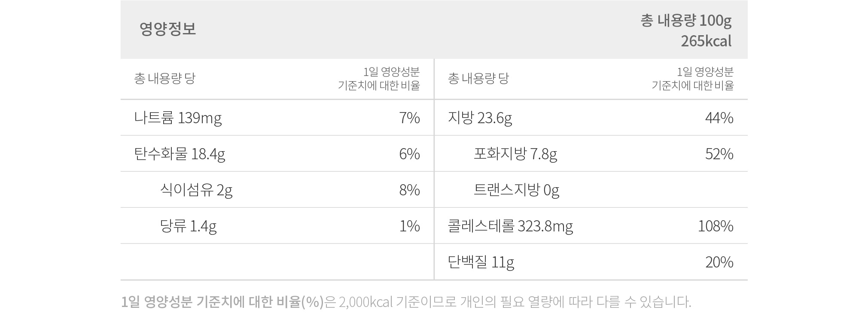Click the right 1일 영양성분 기준치 header
The height and width of the screenshot is (313, 868).
click(693, 79)
